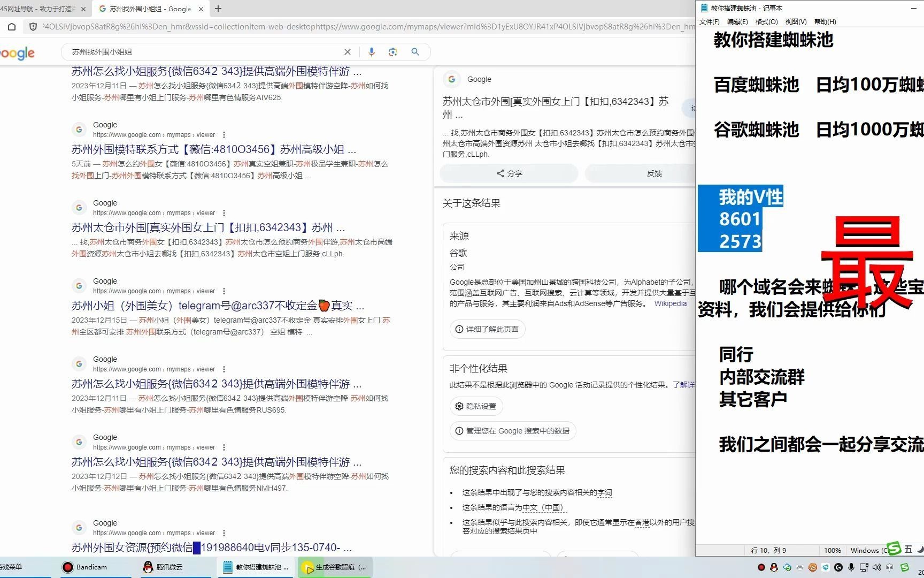Screen dimensions: 924x578
Task: Open result titled 苏州外围模特联系方式
Action: [x=214, y=149]
